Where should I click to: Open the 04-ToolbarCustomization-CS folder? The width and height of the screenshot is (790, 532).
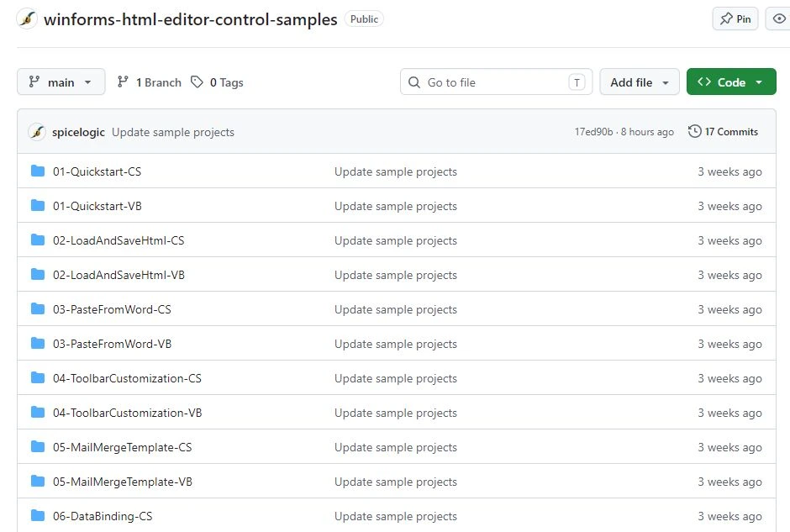coord(127,378)
